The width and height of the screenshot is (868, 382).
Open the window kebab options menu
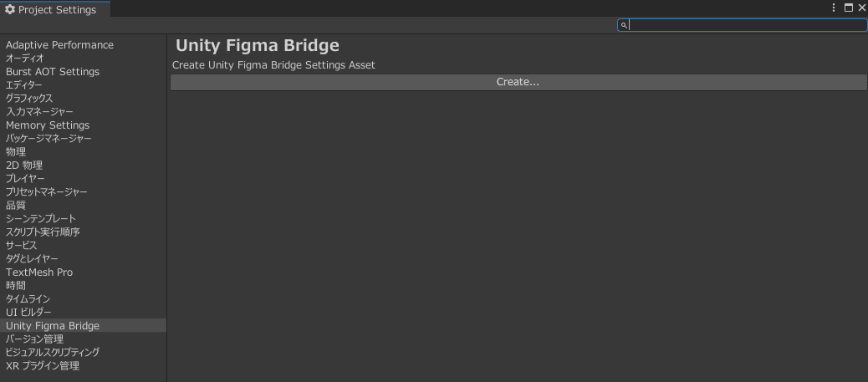[x=835, y=8]
